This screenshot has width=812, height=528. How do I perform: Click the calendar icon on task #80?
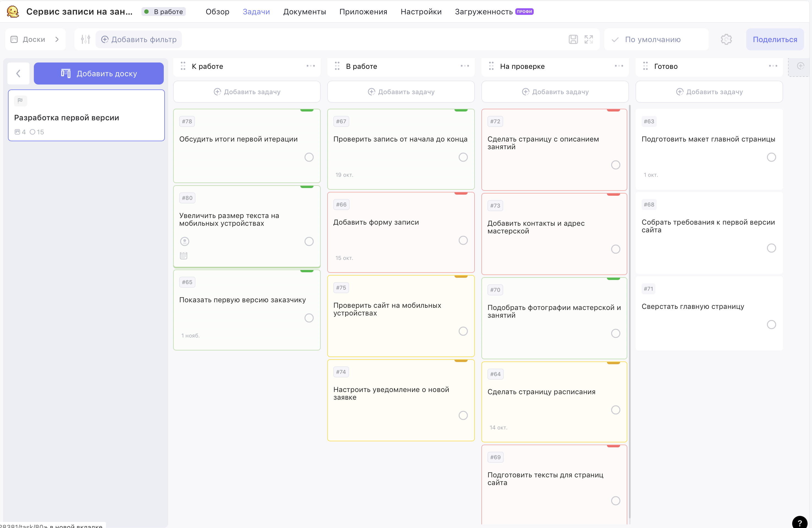click(x=184, y=256)
